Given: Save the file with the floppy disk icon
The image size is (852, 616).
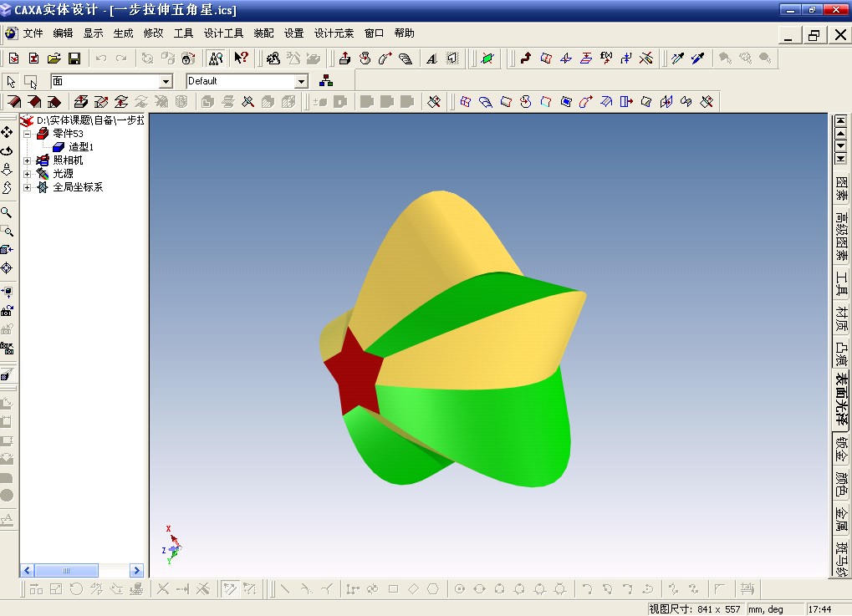Looking at the screenshot, I should click(x=74, y=59).
